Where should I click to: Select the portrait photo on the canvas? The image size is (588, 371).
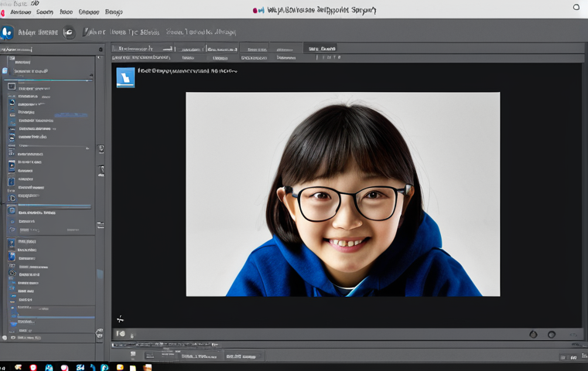point(343,194)
